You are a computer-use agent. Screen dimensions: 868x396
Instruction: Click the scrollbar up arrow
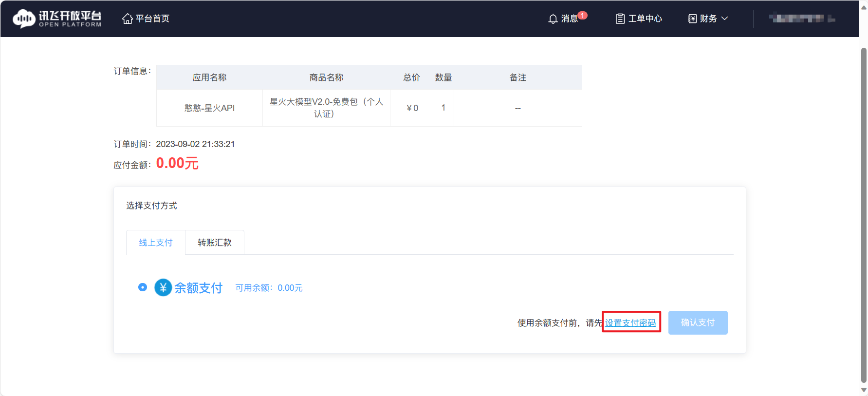pos(864,7)
